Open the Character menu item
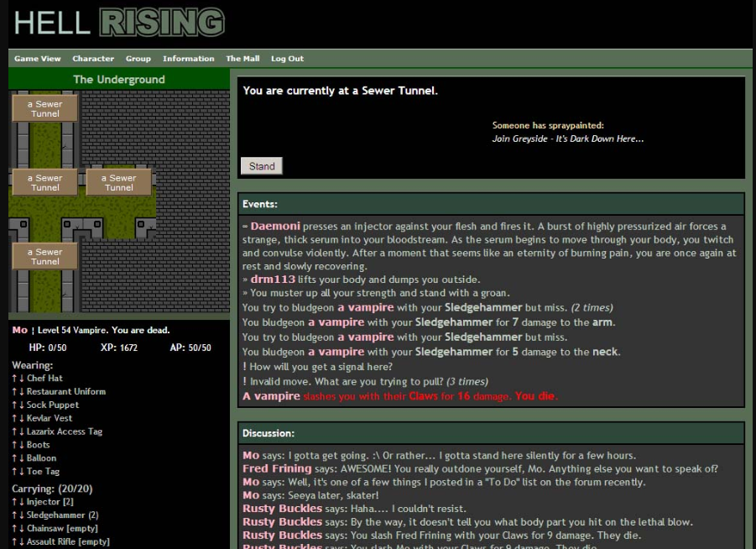This screenshot has height=549, width=756. [x=93, y=59]
